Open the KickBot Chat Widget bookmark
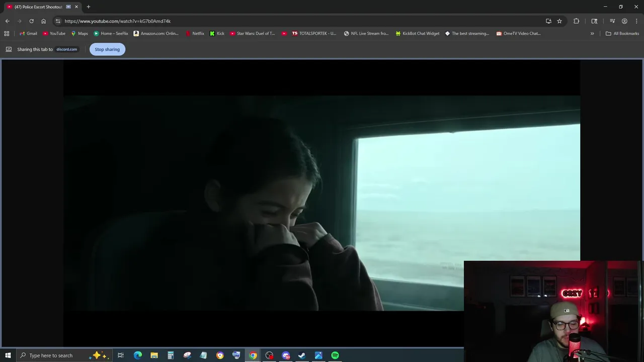Image resolution: width=644 pixels, height=362 pixels. pos(418,34)
